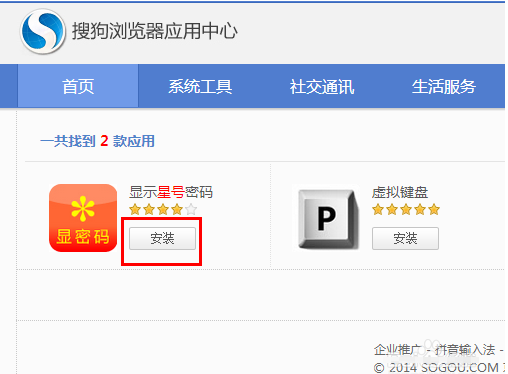Click the 搜狗浏览器应用中心 title
The image size is (508, 374).
point(155,31)
